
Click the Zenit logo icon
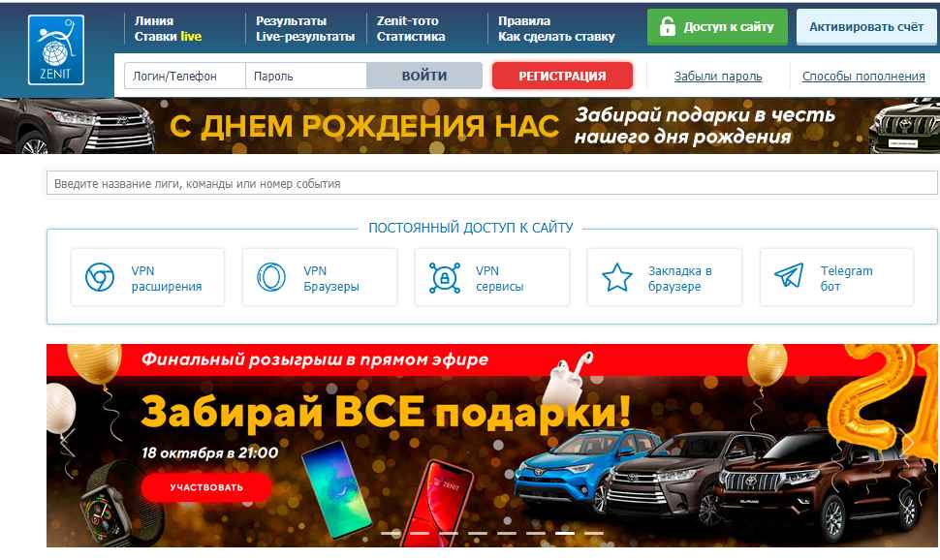pyautogui.click(x=56, y=49)
